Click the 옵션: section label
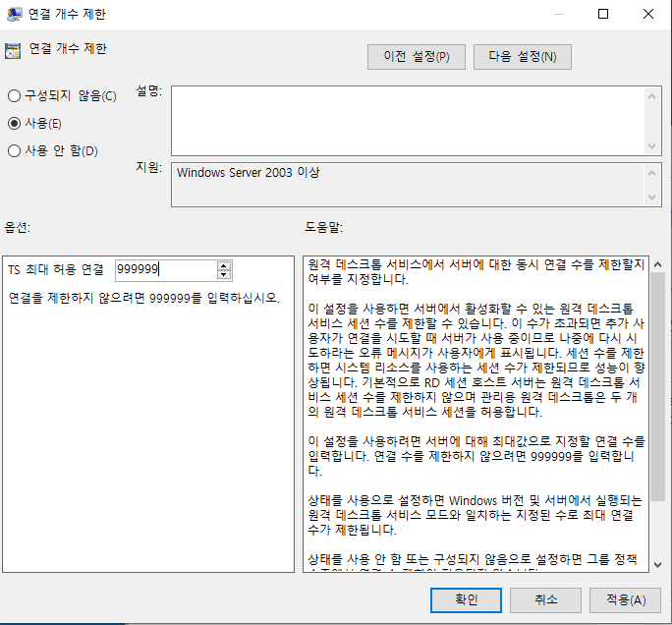This screenshot has width=672, height=625. point(17,227)
